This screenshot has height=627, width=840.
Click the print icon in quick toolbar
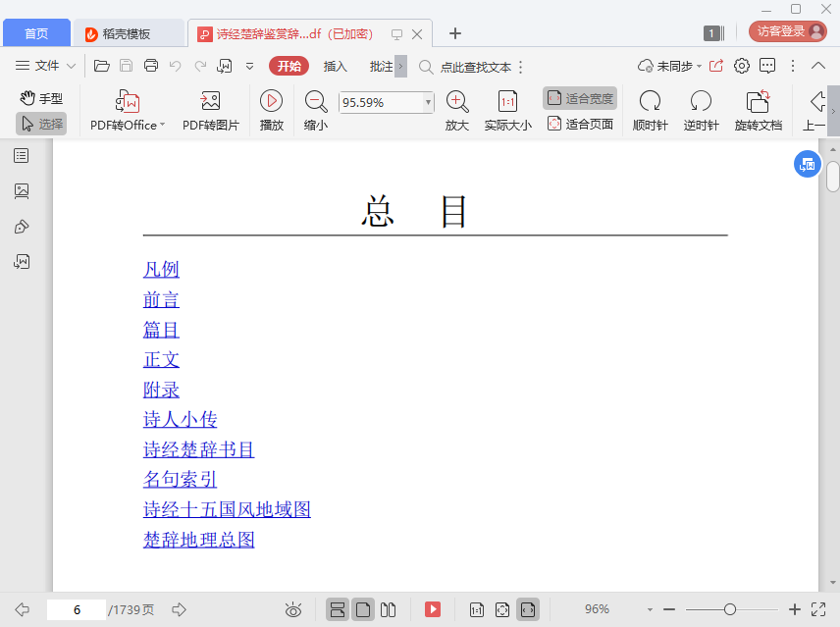point(151,66)
